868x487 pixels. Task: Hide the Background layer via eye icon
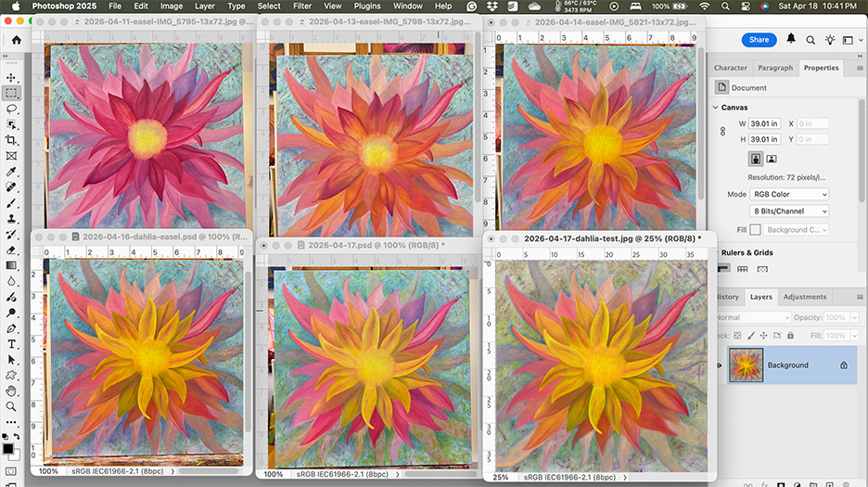click(719, 365)
